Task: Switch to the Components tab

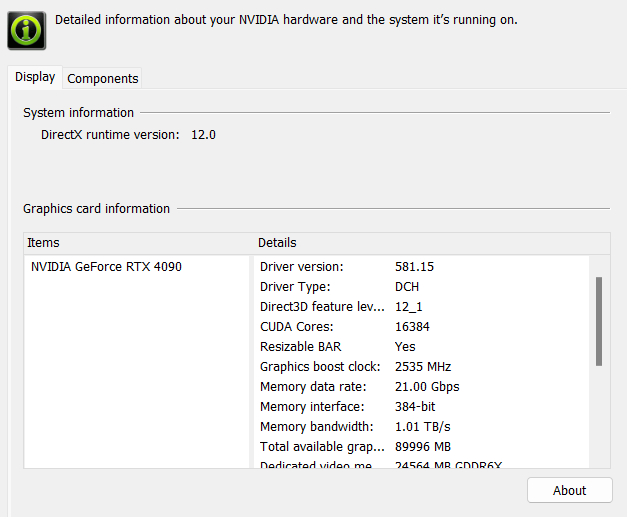Action: 103,78
